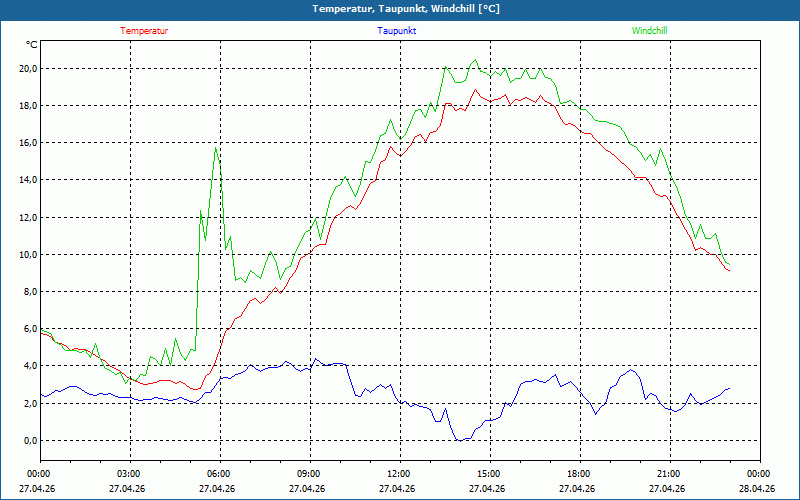Click the red Temperatur legend label
This screenshot has width=800, height=500.
(x=144, y=30)
